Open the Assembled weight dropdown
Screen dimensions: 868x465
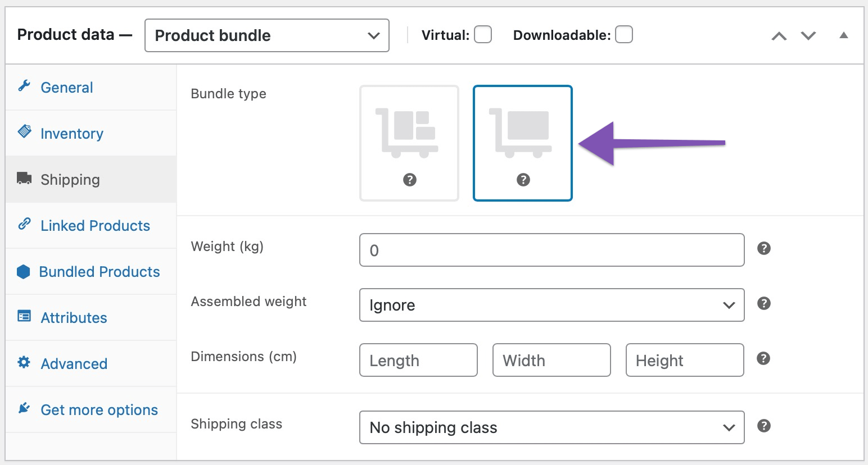(551, 305)
